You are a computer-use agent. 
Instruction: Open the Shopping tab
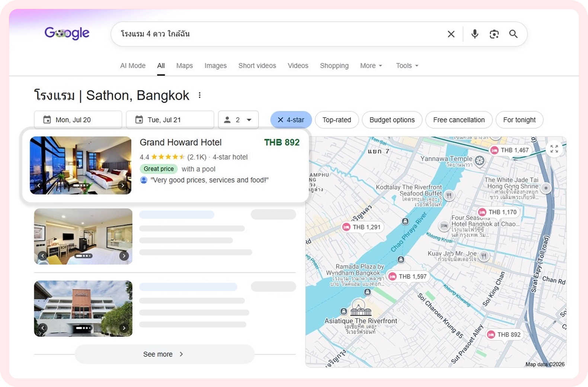[x=334, y=66]
